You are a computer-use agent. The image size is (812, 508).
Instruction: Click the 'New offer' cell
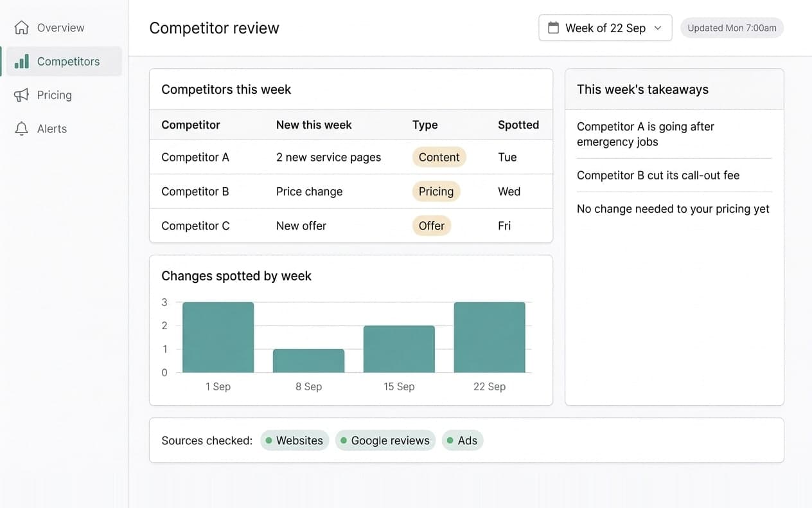coord(301,226)
